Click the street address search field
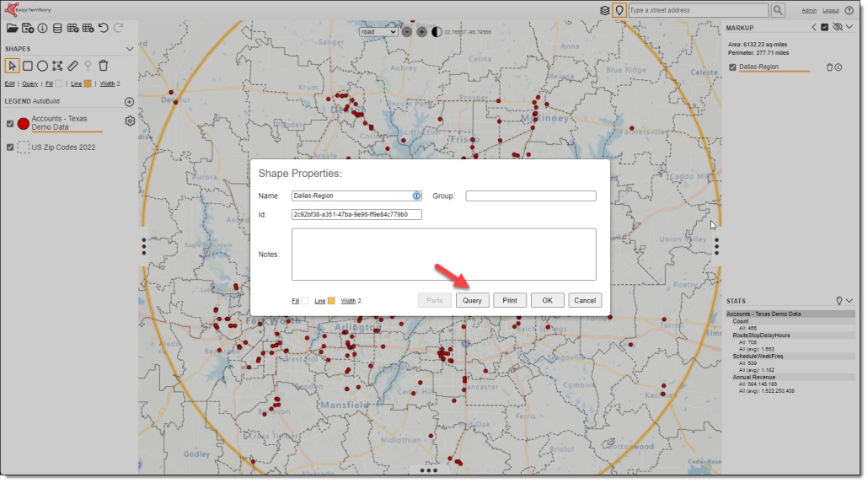868x483 pixels. point(699,10)
